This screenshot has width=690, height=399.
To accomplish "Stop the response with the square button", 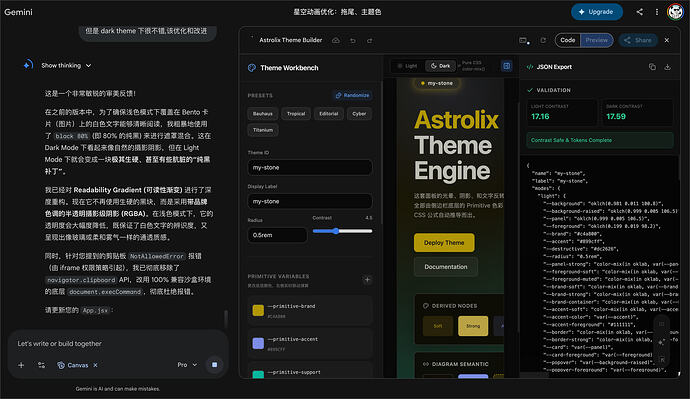I will [214, 365].
